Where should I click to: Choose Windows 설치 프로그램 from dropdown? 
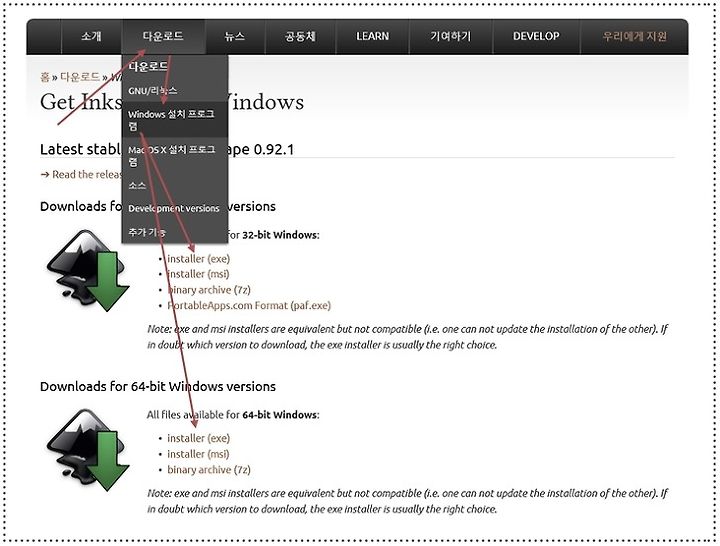[174, 120]
